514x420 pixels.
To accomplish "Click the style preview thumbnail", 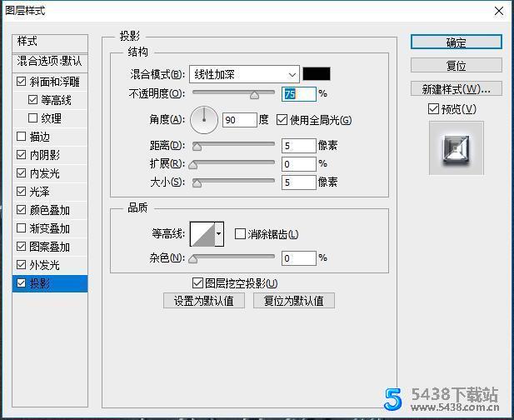I will point(457,148).
